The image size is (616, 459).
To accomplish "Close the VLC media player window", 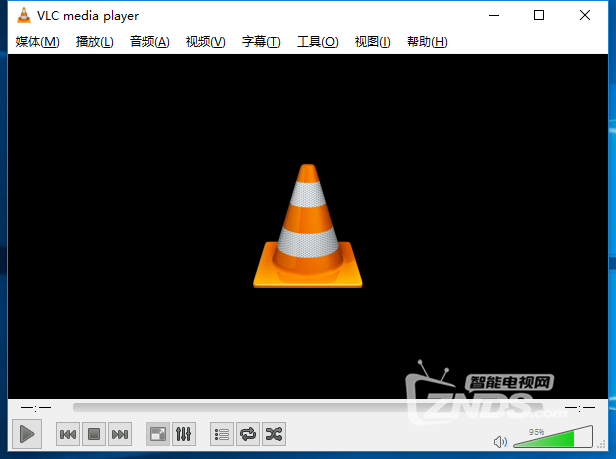I will click(585, 15).
